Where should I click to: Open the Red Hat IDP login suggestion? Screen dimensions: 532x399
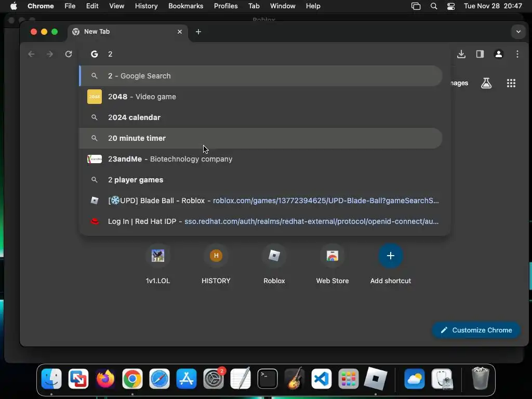(x=261, y=221)
